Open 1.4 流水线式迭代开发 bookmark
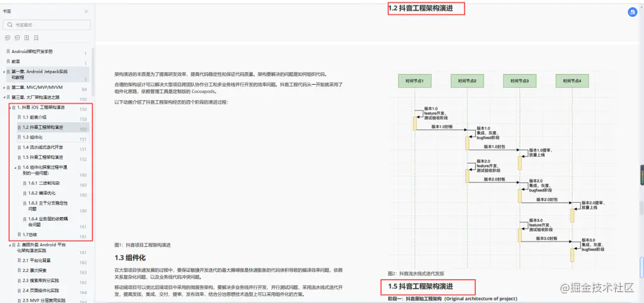 (x=43, y=147)
